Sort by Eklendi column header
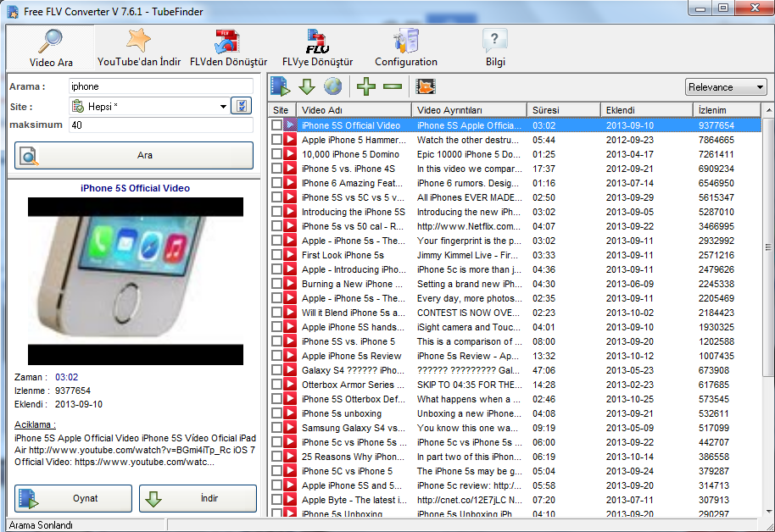This screenshot has height=532, width=775. point(646,110)
